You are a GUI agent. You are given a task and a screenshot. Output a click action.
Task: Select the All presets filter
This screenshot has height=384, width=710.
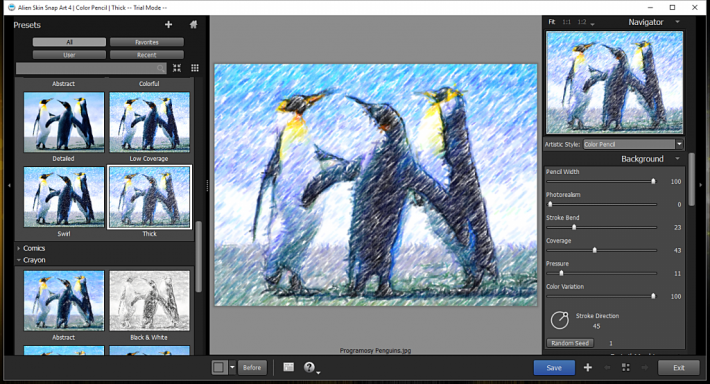point(69,42)
